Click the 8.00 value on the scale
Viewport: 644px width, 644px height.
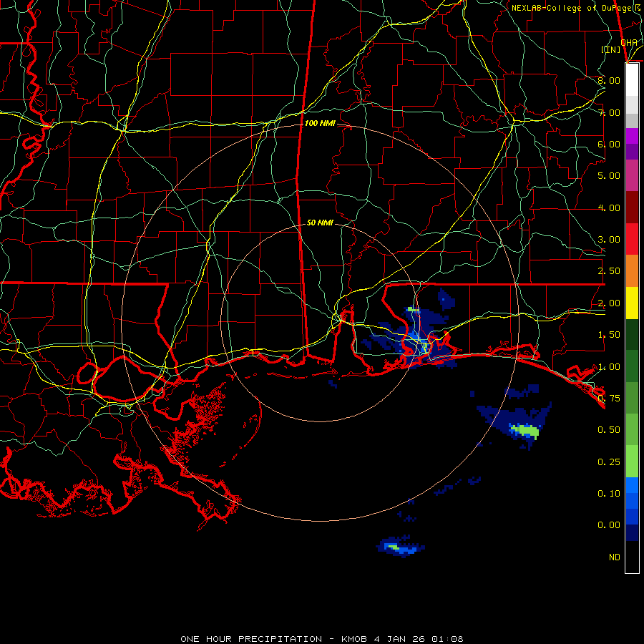pos(609,80)
